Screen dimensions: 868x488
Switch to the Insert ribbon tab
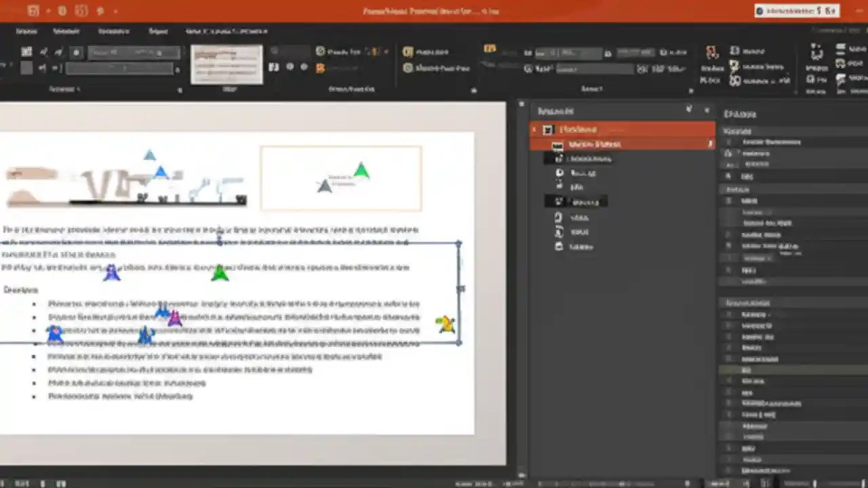[x=66, y=30]
